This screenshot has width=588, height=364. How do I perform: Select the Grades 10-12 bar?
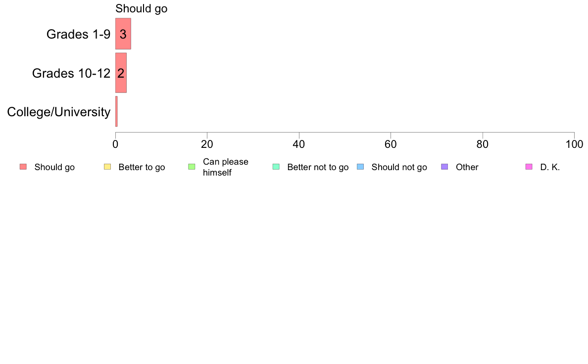pyautogui.click(x=121, y=73)
